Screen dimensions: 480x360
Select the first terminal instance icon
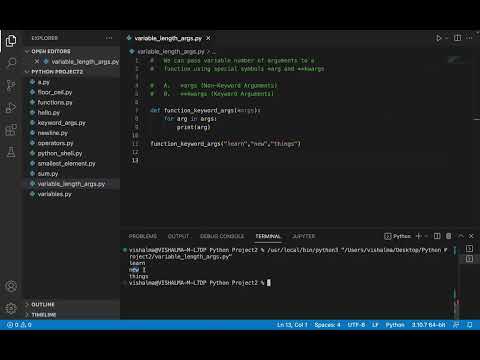[469, 249]
